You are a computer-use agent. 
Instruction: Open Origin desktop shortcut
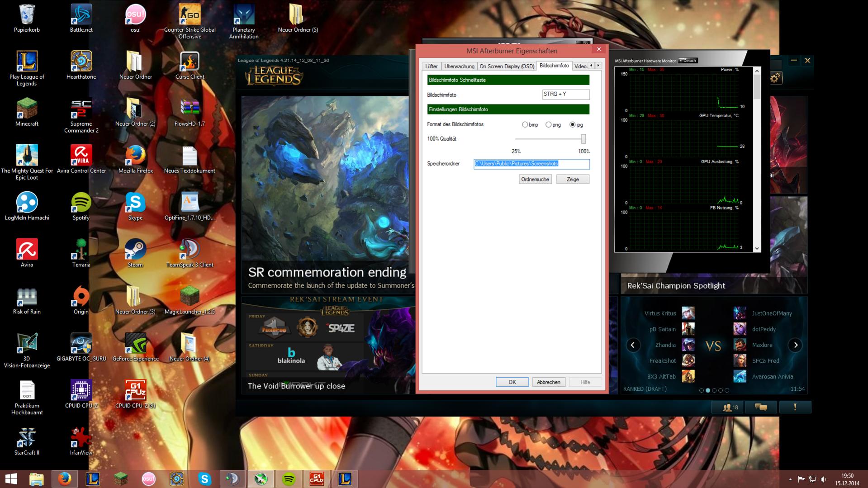click(x=81, y=301)
